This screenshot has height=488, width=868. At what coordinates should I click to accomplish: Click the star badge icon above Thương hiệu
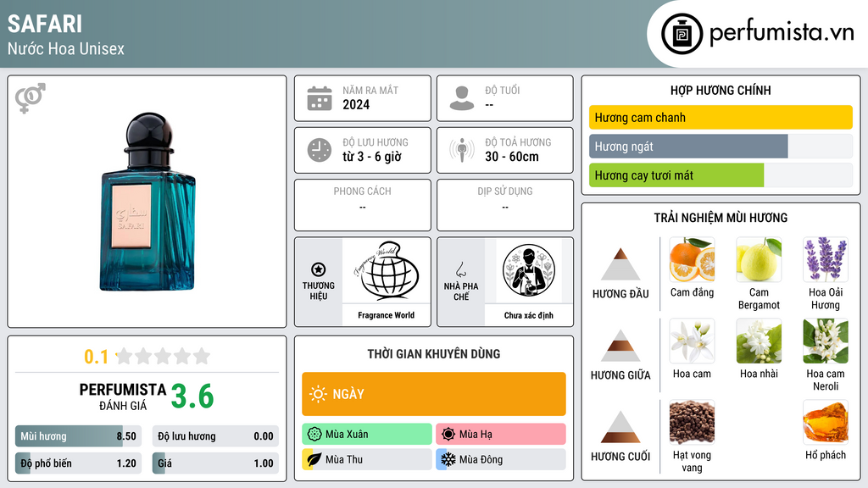click(319, 269)
